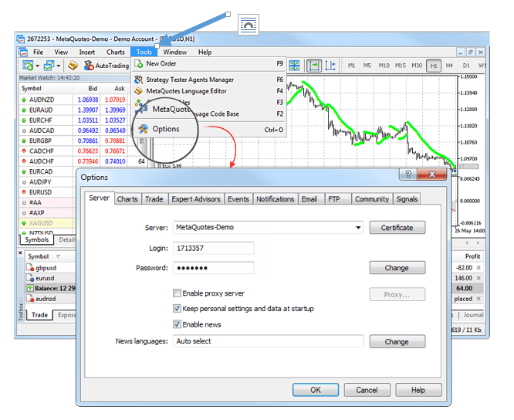Toggle the Auto Scroll chart icon
The image size is (514, 420).
click(313, 66)
